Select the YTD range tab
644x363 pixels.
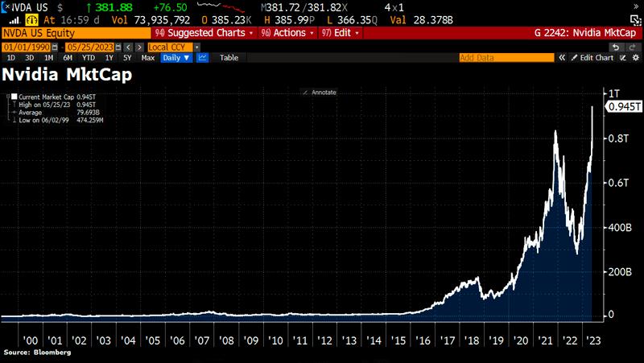pyautogui.click(x=89, y=58)
